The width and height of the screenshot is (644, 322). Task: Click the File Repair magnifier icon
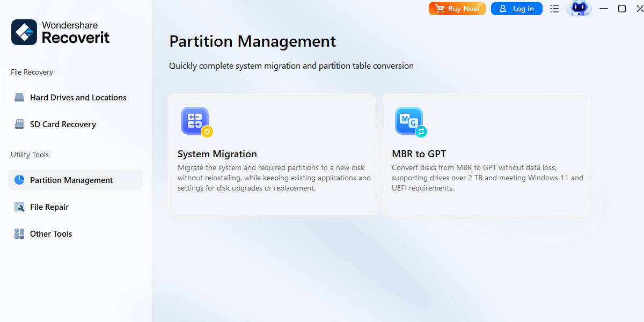[19, 207]
